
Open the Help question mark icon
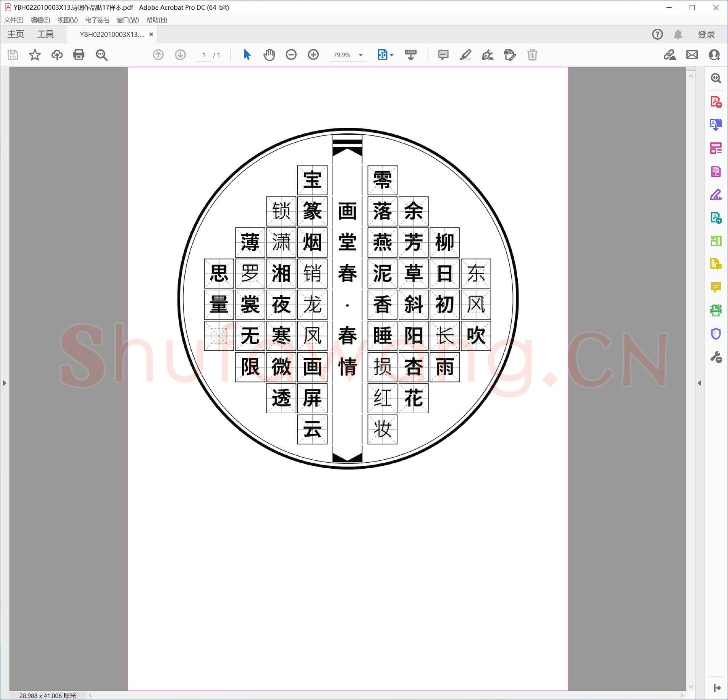658,34
